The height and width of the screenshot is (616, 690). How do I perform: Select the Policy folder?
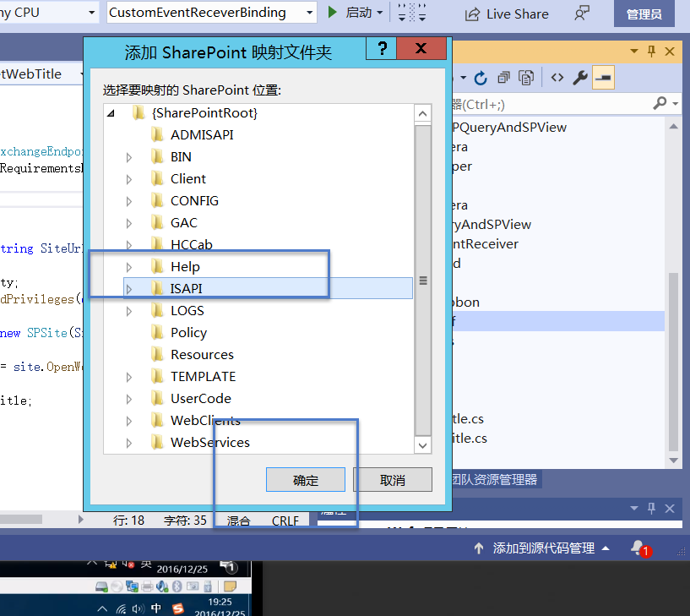[x=188, y=332]
